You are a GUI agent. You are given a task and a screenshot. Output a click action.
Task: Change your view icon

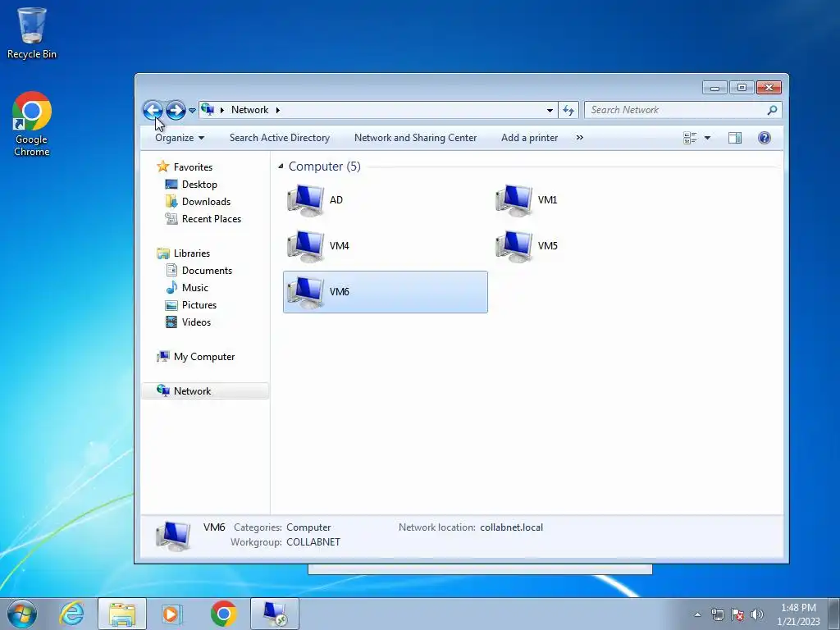tap(690, 138)
